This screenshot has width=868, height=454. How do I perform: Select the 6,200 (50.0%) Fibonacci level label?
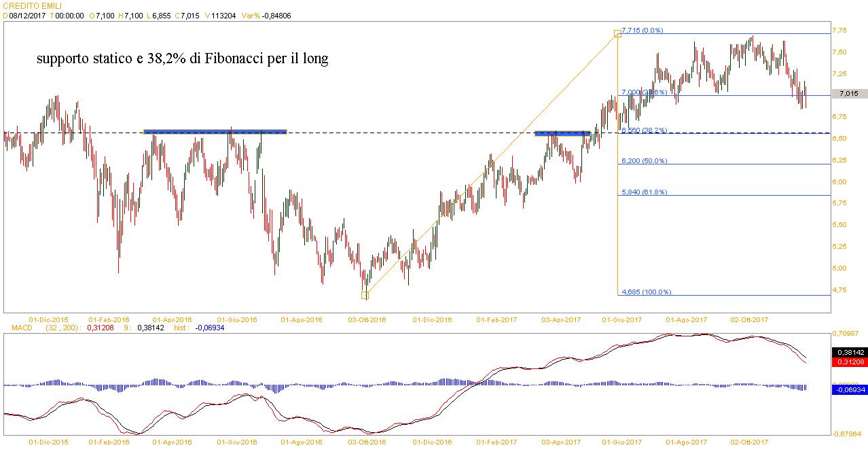(643, 161)
